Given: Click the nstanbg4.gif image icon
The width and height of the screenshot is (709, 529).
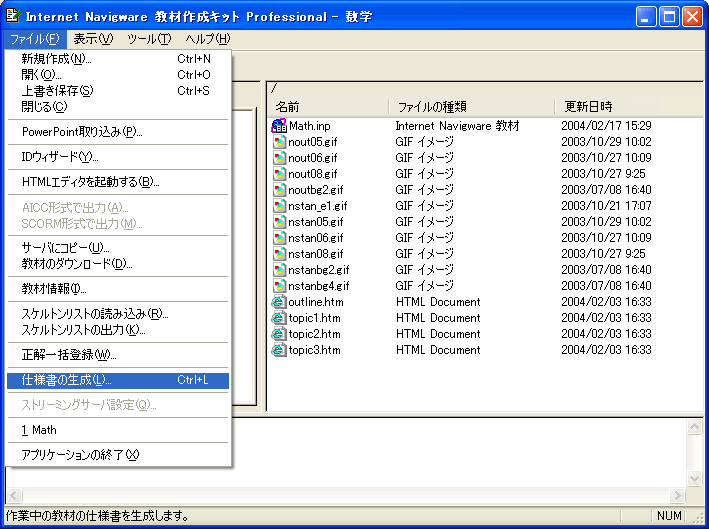Looking at the screenshot, I should click(x=279, y=286).
